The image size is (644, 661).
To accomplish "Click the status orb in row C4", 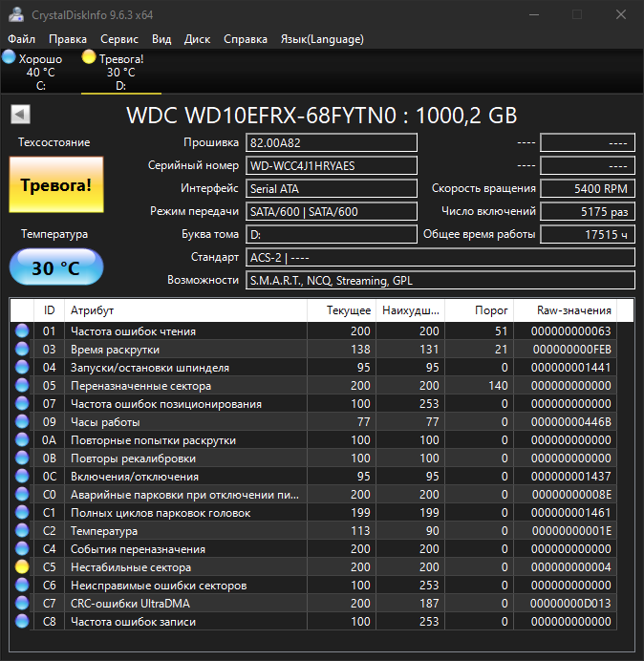I will pos(22,548).
